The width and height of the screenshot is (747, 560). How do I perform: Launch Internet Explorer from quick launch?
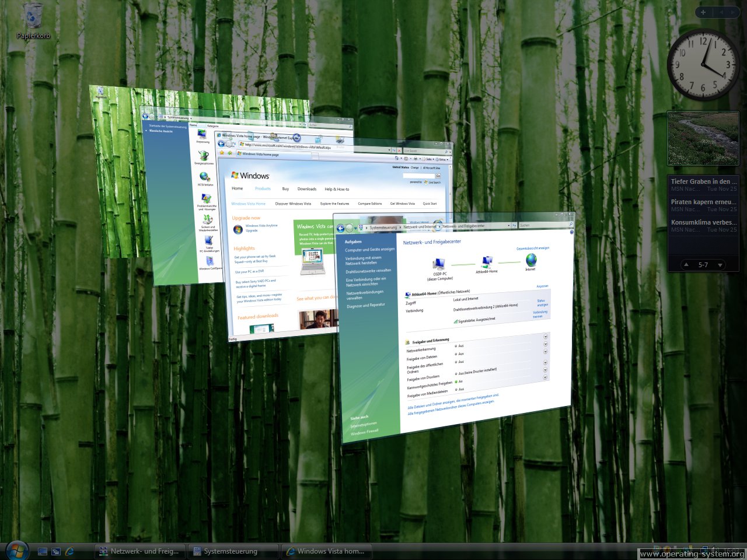click(69, 551)
